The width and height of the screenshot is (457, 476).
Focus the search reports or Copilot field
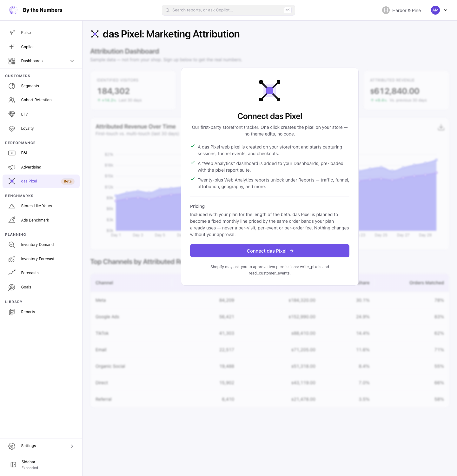[x=228, y=10]
